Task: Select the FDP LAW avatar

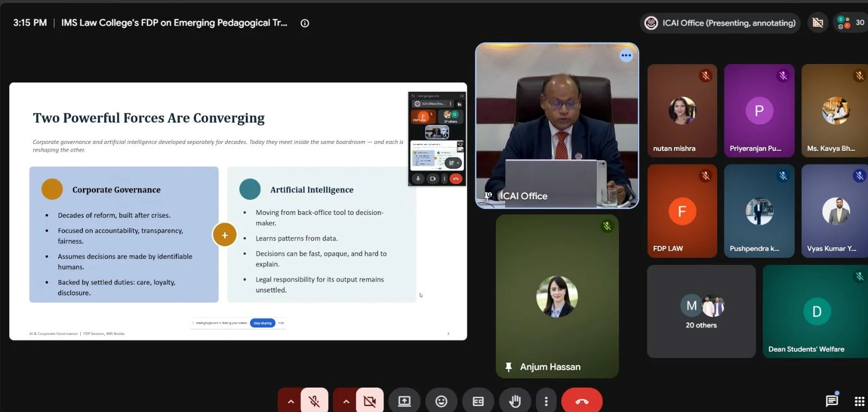Action: click(682, 211)
